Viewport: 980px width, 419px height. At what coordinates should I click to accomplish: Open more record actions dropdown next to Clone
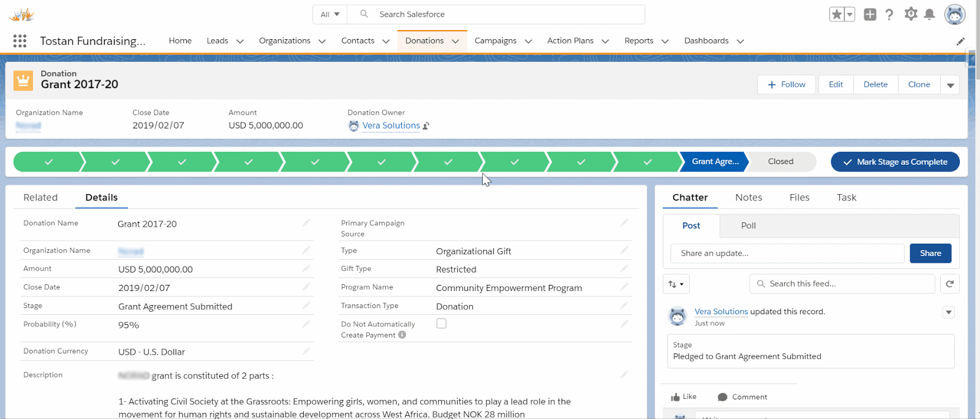(951, 85)
